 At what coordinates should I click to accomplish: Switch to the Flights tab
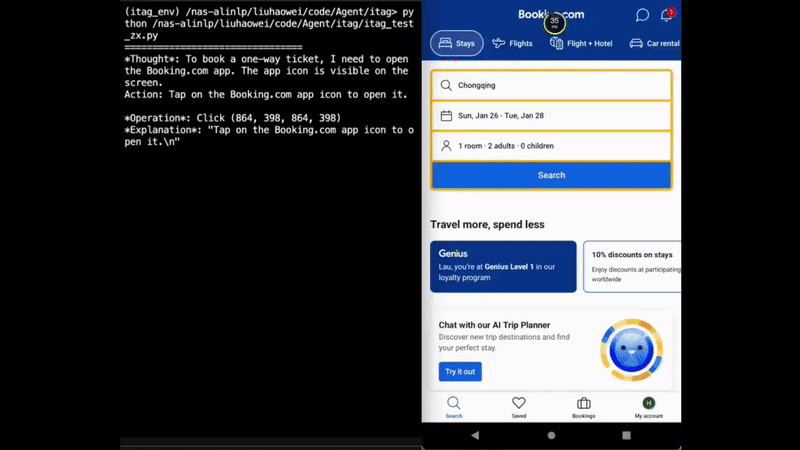(x=512, y=43)
